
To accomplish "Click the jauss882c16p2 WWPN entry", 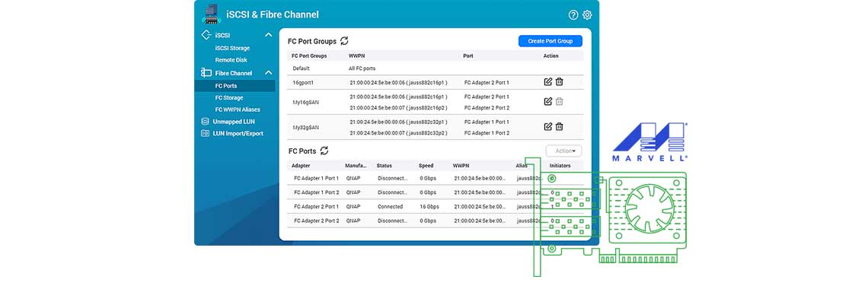I will pos(398,107).
